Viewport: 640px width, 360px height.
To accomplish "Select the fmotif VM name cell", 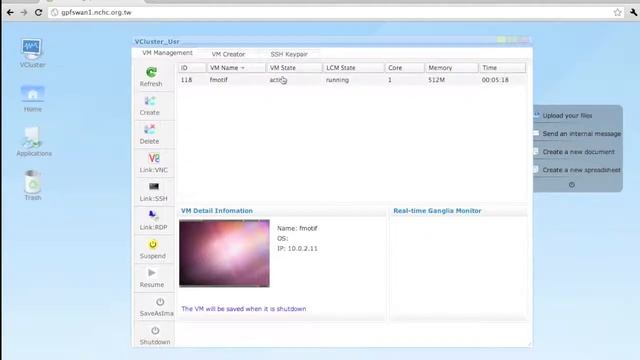I will (x=218, y=80).
